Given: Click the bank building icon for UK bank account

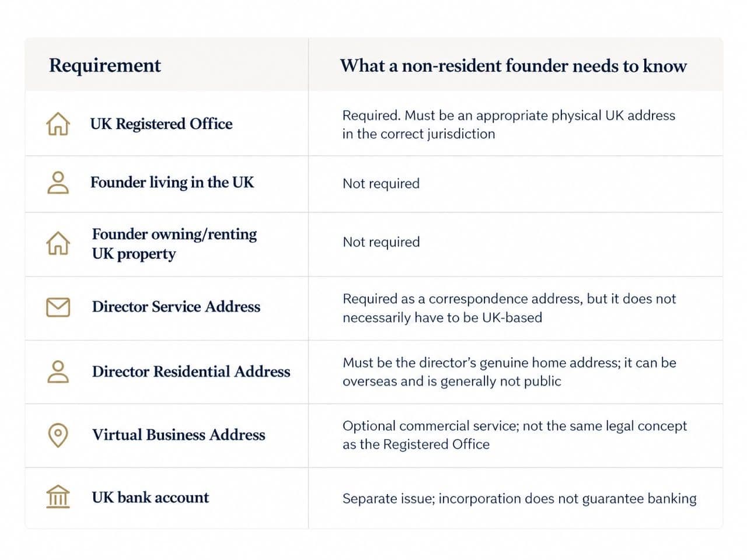Looking at the screenshot, I should [58, 497].
